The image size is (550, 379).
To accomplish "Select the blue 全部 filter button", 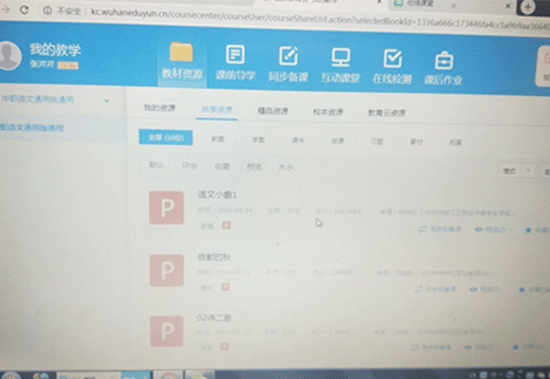I will coord(166,138).
